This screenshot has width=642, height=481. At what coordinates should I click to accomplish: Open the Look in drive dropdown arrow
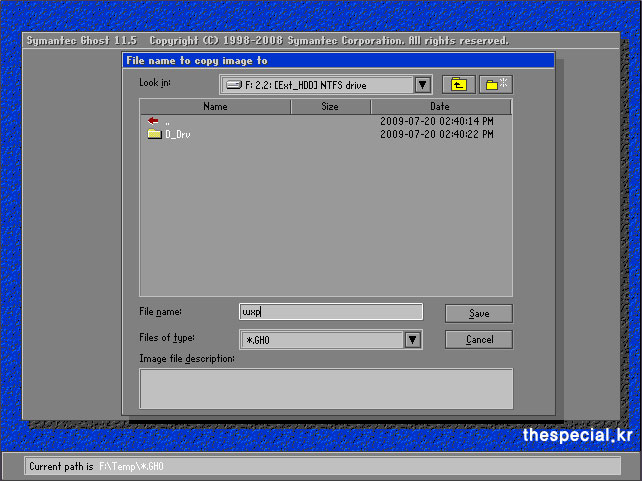click(422, 85)
